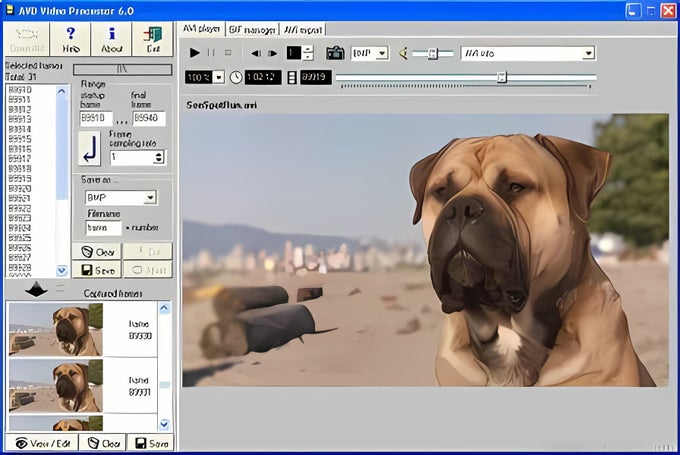
Task: Click the video seek slider thumb
Action: pos(501,77)
